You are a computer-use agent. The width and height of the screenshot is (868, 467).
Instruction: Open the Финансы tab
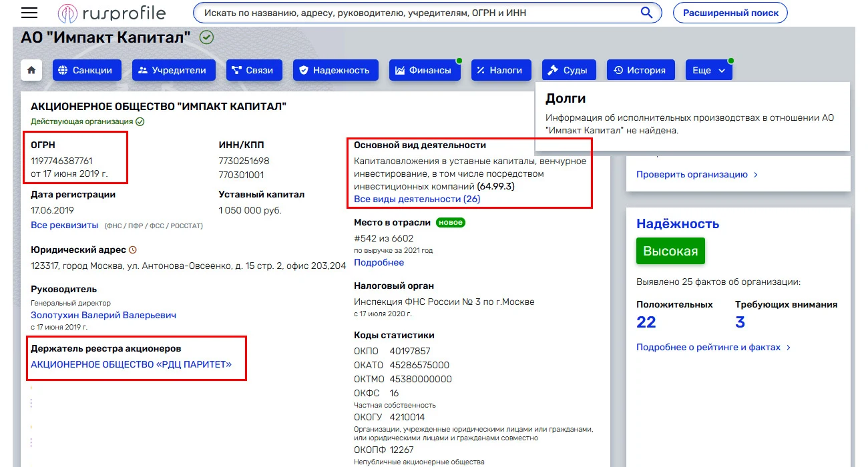pos(425,70)
